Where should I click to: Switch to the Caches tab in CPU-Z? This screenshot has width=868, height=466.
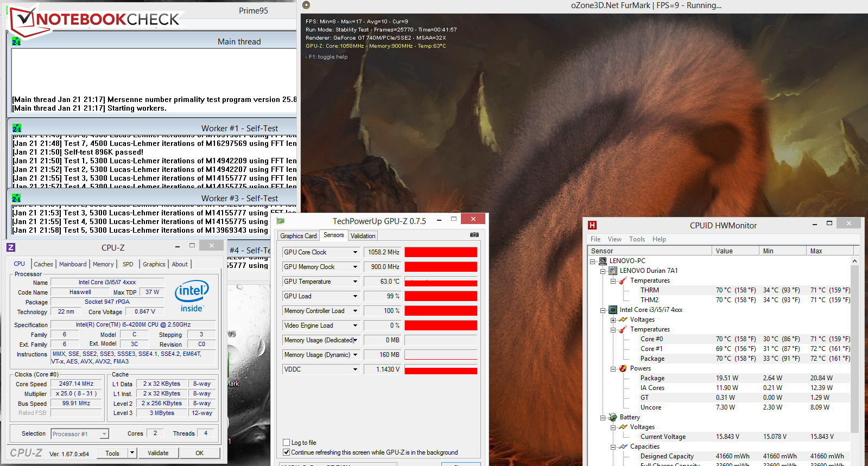(43, 264)
